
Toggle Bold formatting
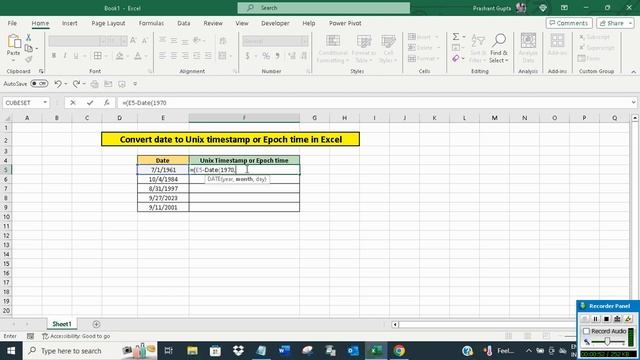coord(53,56)
